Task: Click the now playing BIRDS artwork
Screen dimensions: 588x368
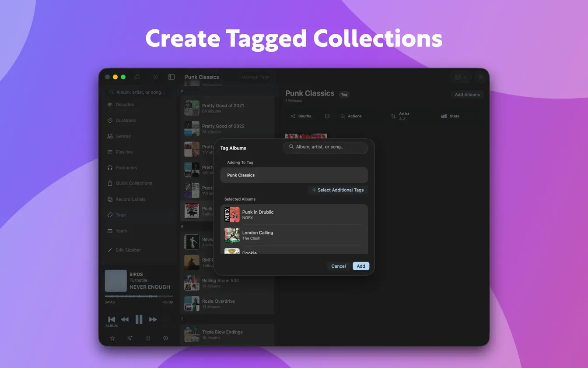Action: [115, 281]
